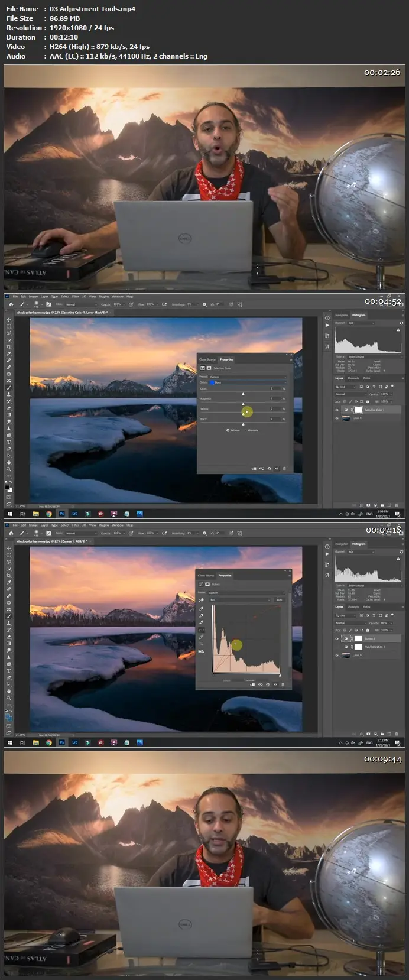This screenshot has width=409, height=980.
Task: Pick the black point eyedropper in Curves
Action: coord(201,608)
